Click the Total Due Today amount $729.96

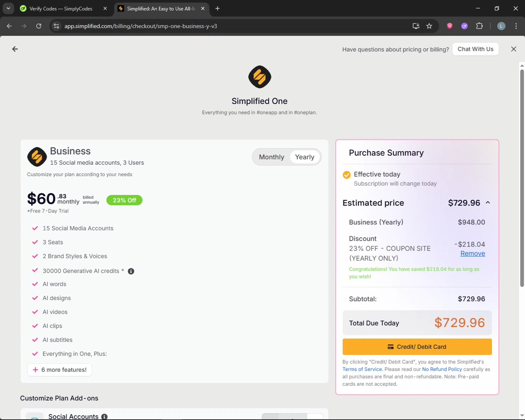pos(460,323)
